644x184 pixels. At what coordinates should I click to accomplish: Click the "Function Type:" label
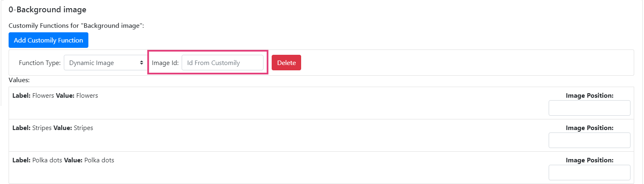40,63
